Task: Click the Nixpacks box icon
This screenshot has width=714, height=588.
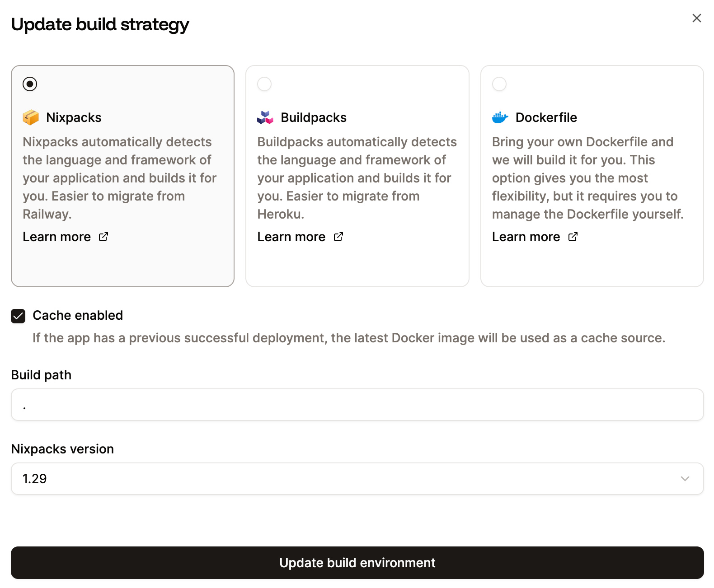Action: pyautogui.click(x=31, y=117)
